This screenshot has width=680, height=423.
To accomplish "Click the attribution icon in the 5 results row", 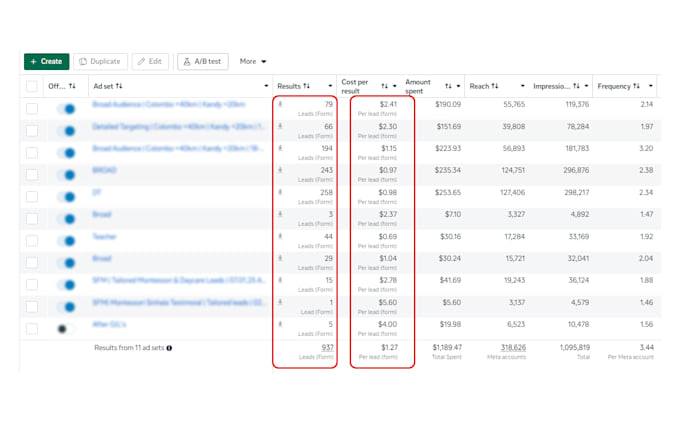I will point(280,324).
